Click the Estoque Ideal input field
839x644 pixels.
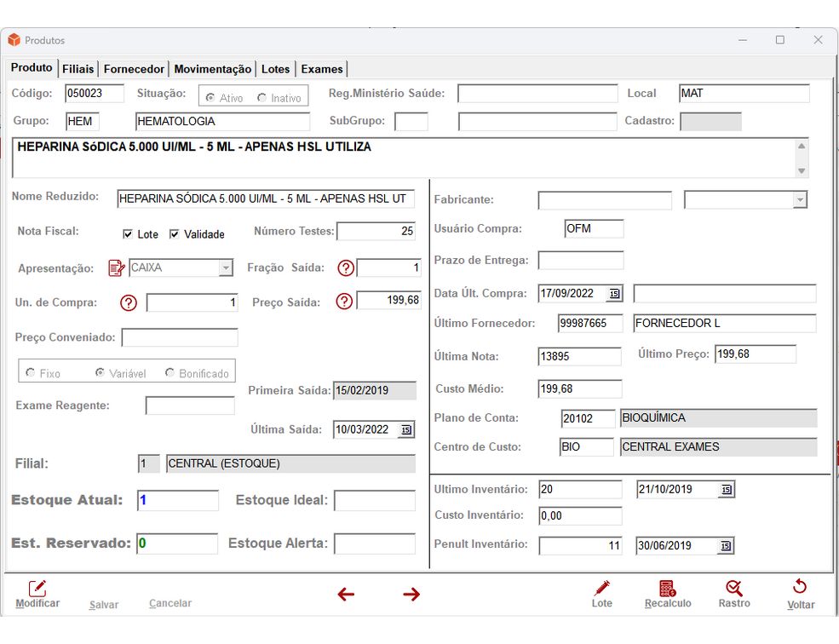[x=374, y=501]
